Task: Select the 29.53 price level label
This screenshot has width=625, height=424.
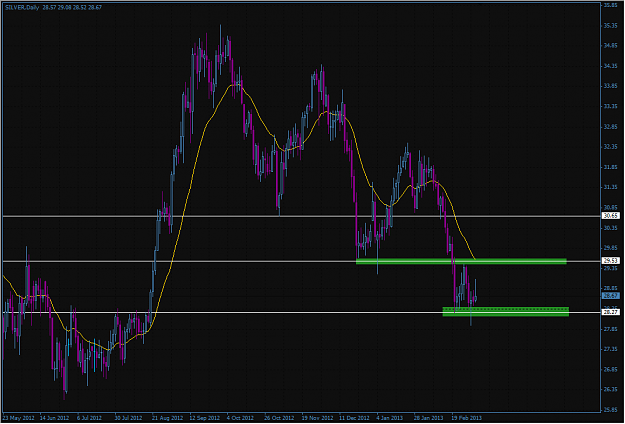Action: pos(611,261)
